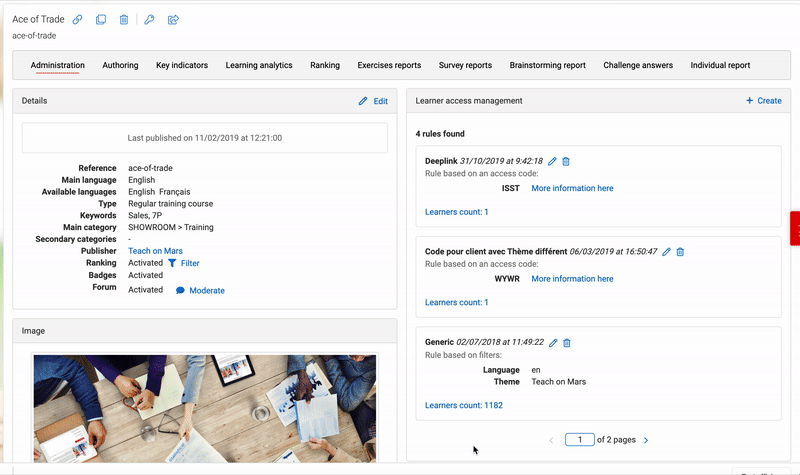Image resolution: width=800 pixels, height=475 pixels.
Task: Click Learners count: 1 under Deeplink
Action: [x=457, y=212]
